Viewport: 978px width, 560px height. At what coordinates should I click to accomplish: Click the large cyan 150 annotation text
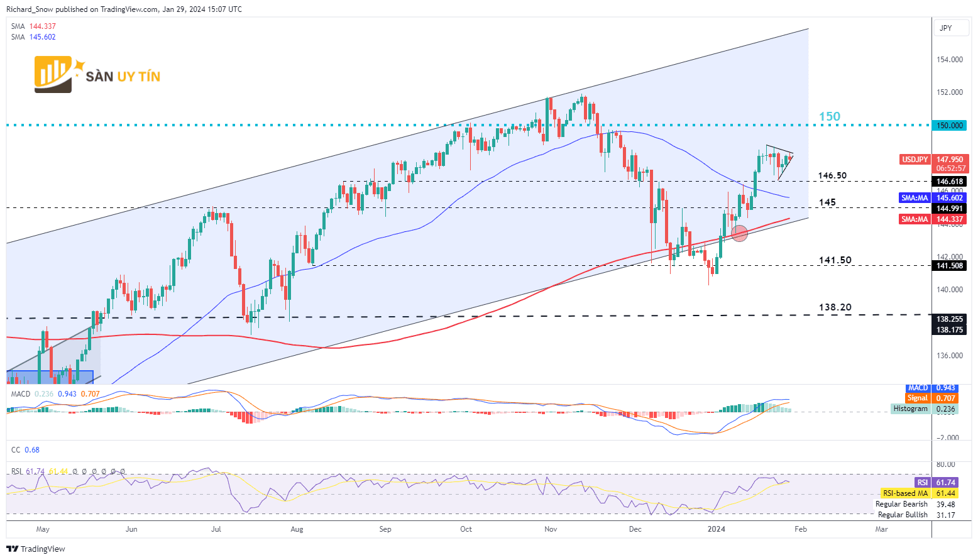click(x=830, y=116)
